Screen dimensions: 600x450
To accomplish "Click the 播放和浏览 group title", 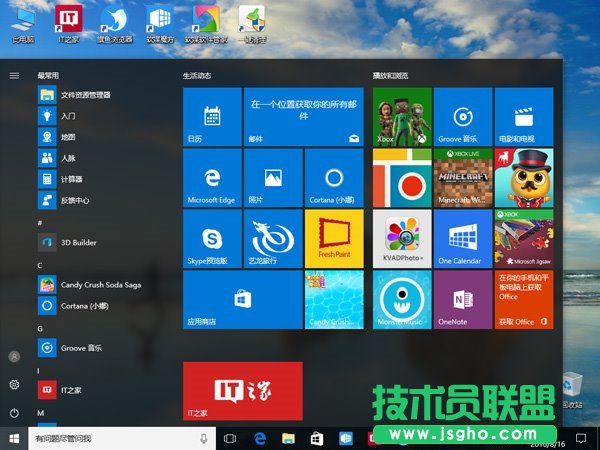I will click(x=390, y=76).
